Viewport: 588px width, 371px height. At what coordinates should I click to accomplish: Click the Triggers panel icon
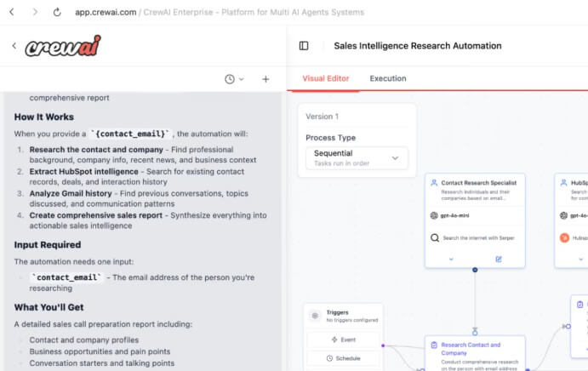point(315,316)
